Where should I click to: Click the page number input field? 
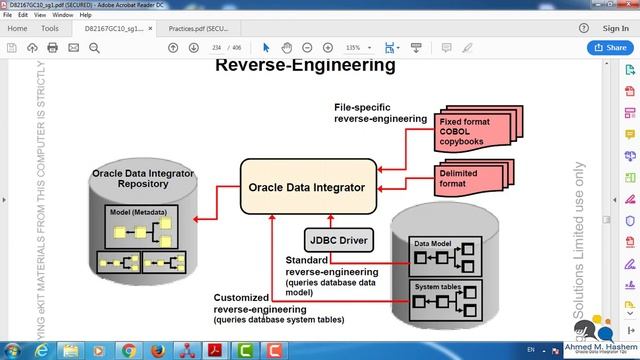(x=217, y=48)
